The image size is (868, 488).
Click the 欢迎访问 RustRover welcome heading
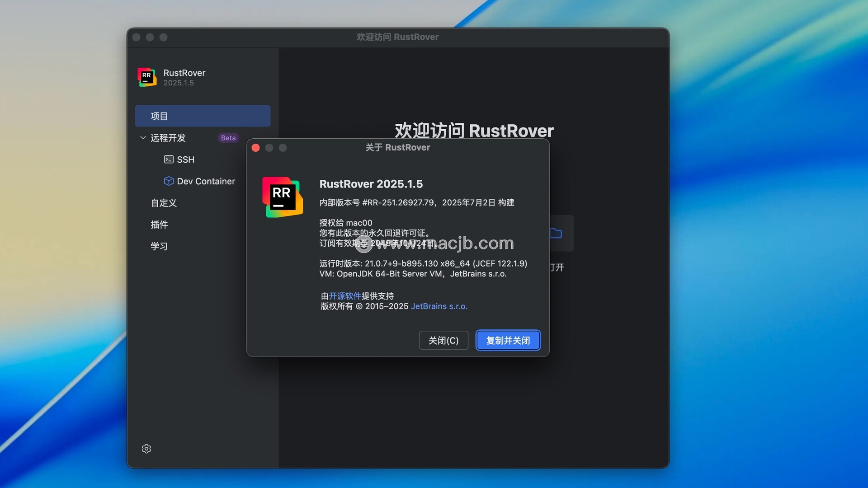pos(474,130)
